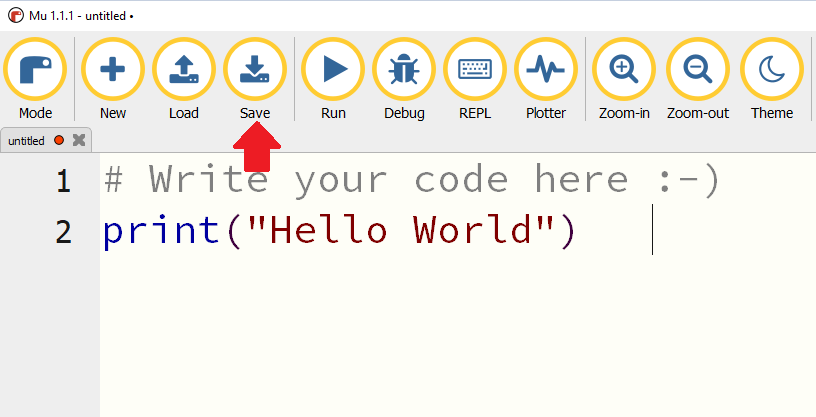Create a new file with New button
816x417 pixels.
[x=112, y=69]
